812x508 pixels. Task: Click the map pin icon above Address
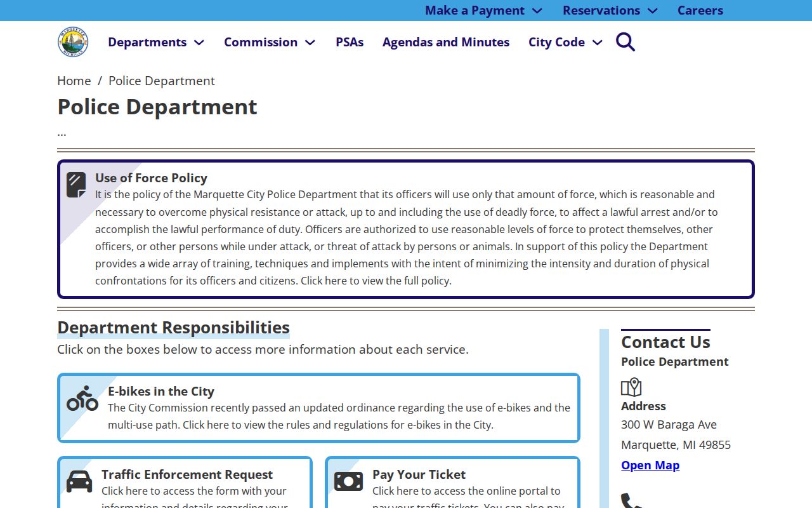[631, 387]
